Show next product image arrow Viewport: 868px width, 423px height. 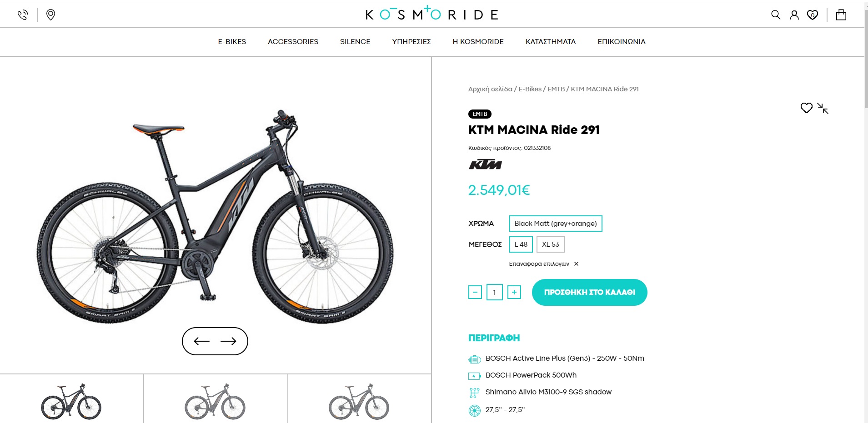(x=228, y=341)
